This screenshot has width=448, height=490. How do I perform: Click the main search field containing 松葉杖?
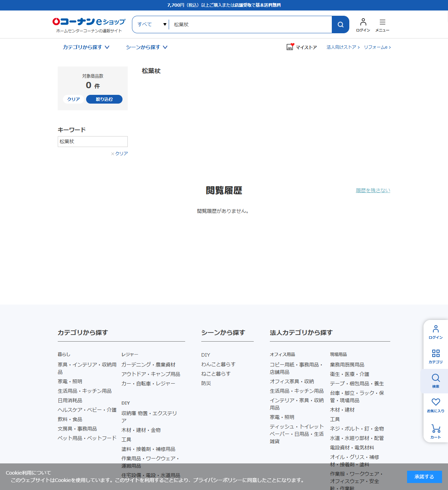tap(250, 24)
